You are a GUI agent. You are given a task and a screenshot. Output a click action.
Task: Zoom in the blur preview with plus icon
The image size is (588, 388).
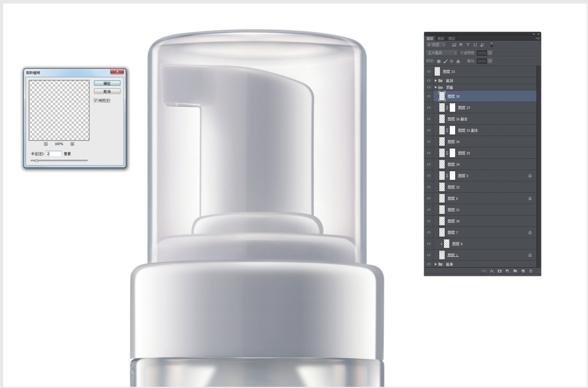point(72,144)
